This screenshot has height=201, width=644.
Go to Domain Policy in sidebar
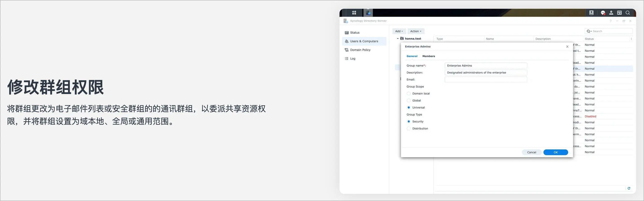click(360, 50)
